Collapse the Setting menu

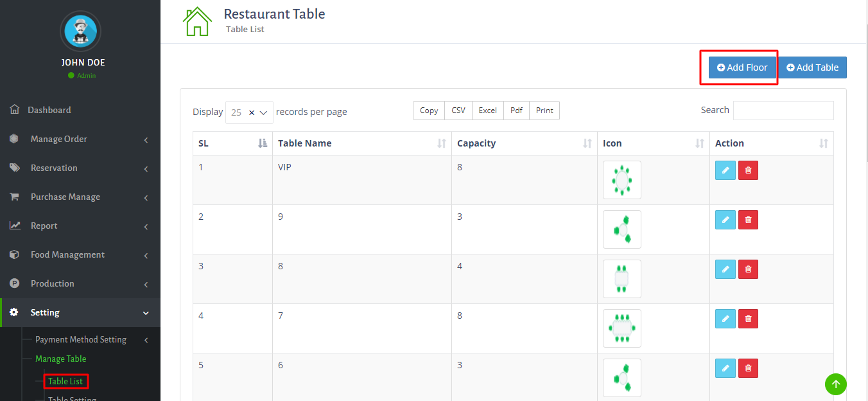point(80,313)
